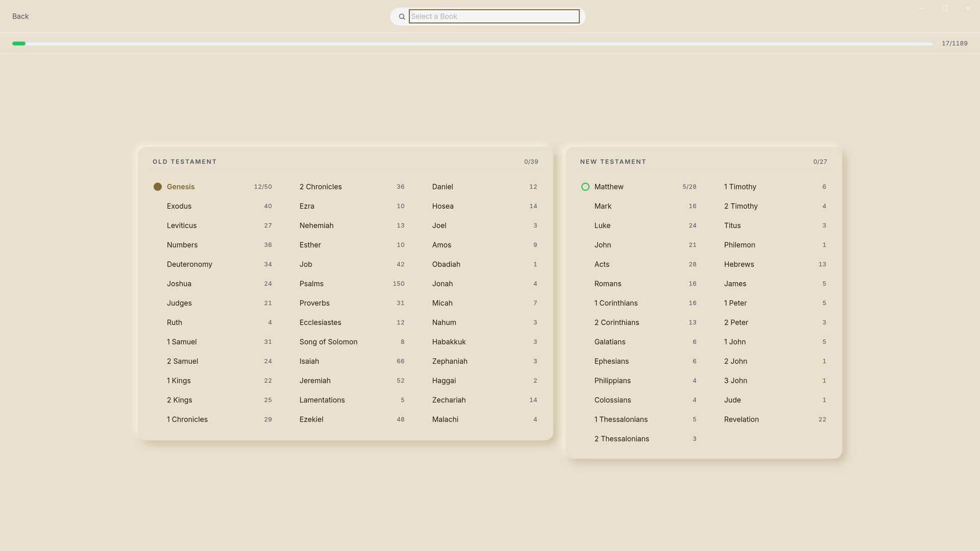
Task: Open the Gospel of Luke
Action: (639, 226)
